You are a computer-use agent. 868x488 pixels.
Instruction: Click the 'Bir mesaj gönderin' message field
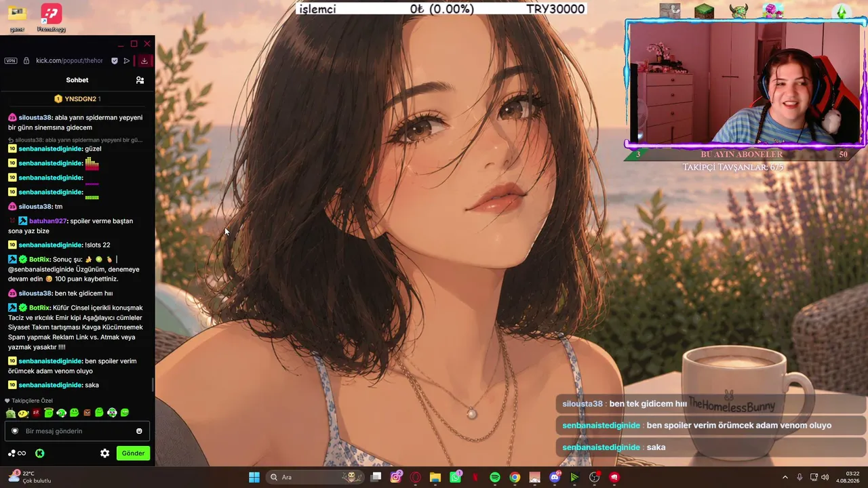click(x=77, y=431)
